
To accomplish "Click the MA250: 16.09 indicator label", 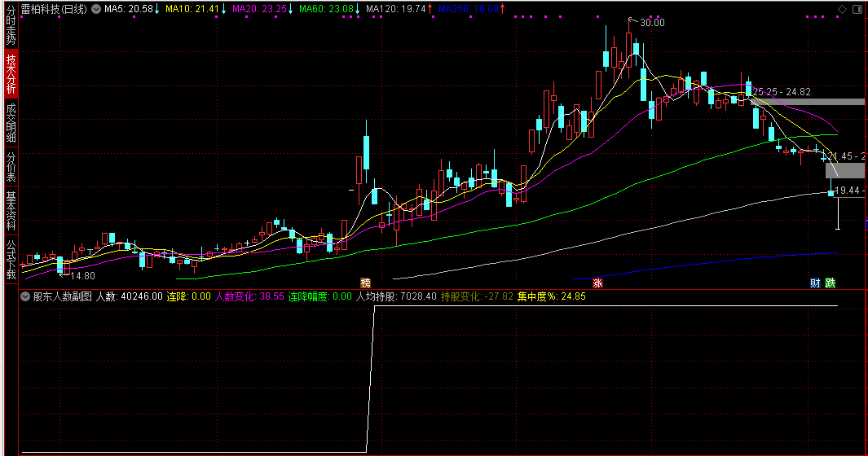I will click(469, 9).
